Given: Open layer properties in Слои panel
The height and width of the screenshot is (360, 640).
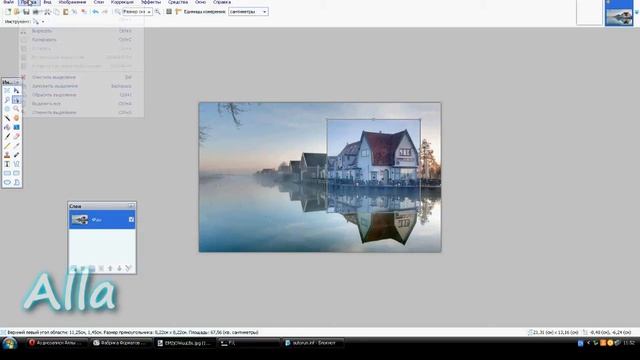Looking at the screenshot, I should pos(129,268).
